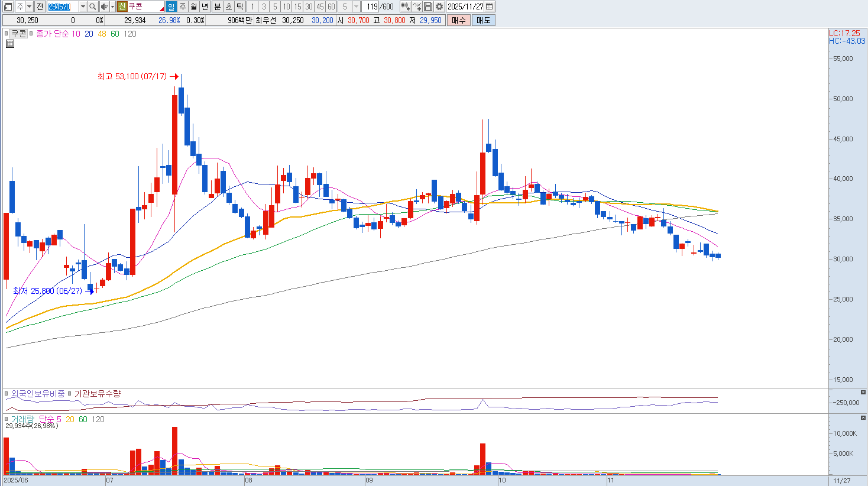Open chart settings with the gear icon
Screen dimensions: 868x486
coord(439,7)
